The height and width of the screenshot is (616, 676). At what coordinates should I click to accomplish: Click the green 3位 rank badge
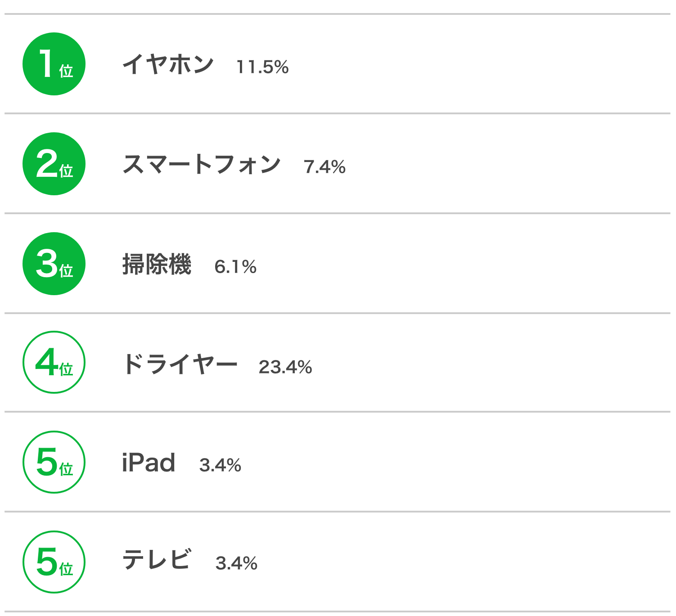[54, 264]
